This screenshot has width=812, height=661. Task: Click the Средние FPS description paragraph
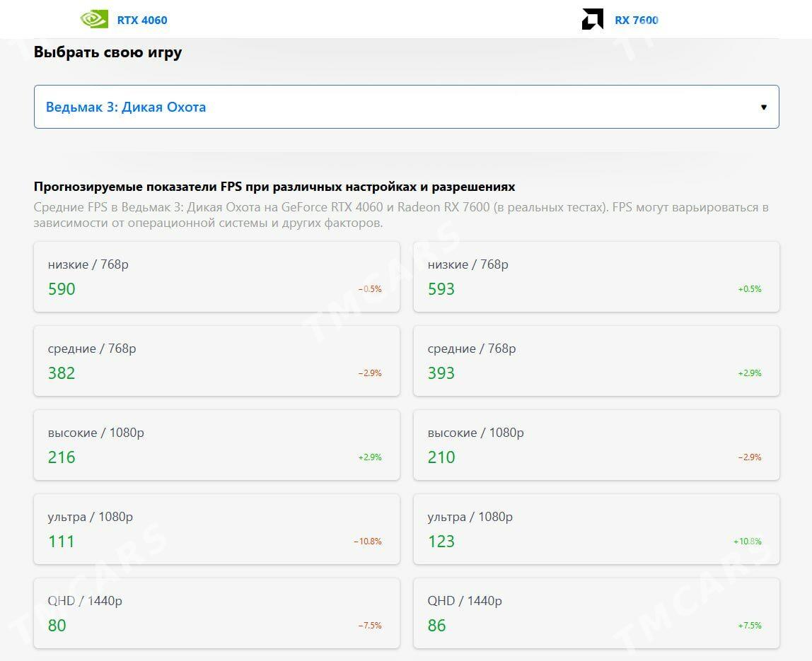coord(401,215)
